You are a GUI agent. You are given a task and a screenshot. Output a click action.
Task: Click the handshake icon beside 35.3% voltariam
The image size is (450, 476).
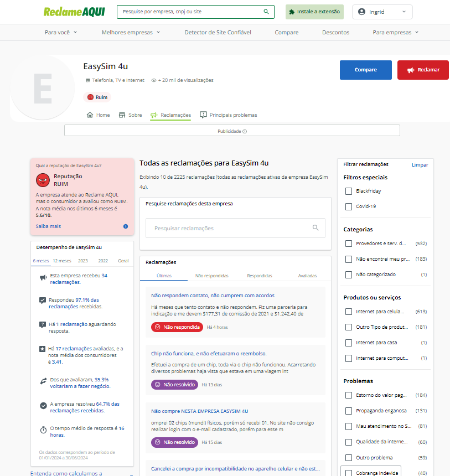pos(43,381)
